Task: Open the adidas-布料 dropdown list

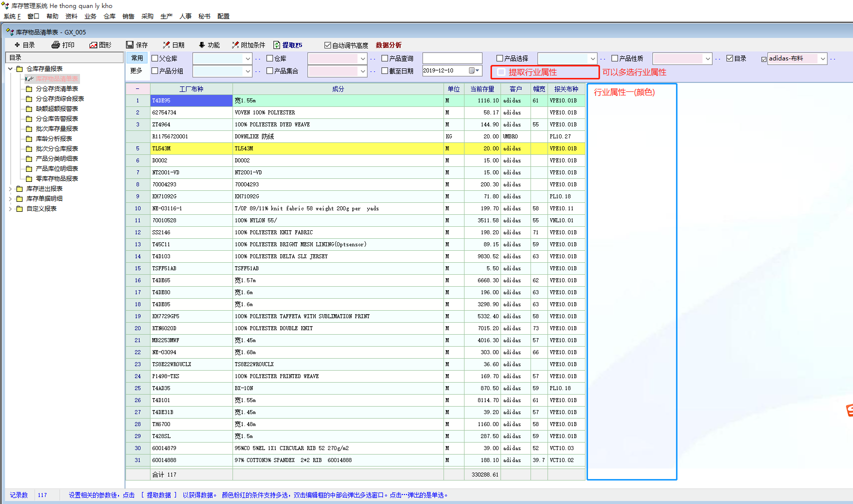Action: (822, 59)
